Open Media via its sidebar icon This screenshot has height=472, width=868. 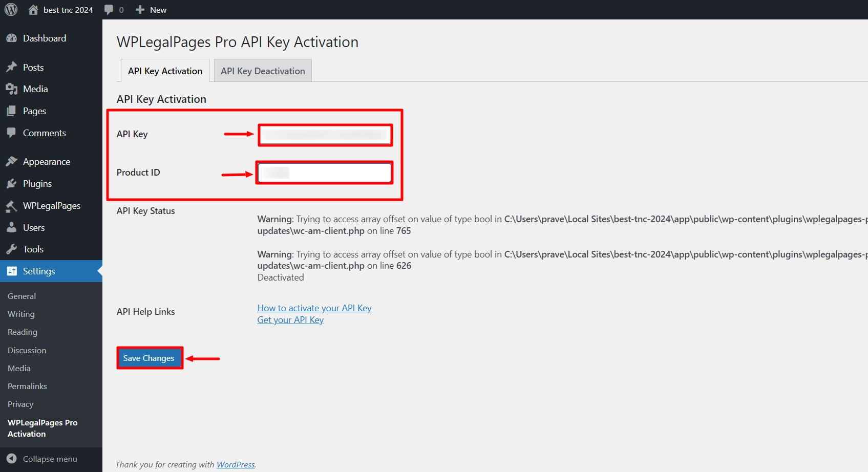[12, 89]
